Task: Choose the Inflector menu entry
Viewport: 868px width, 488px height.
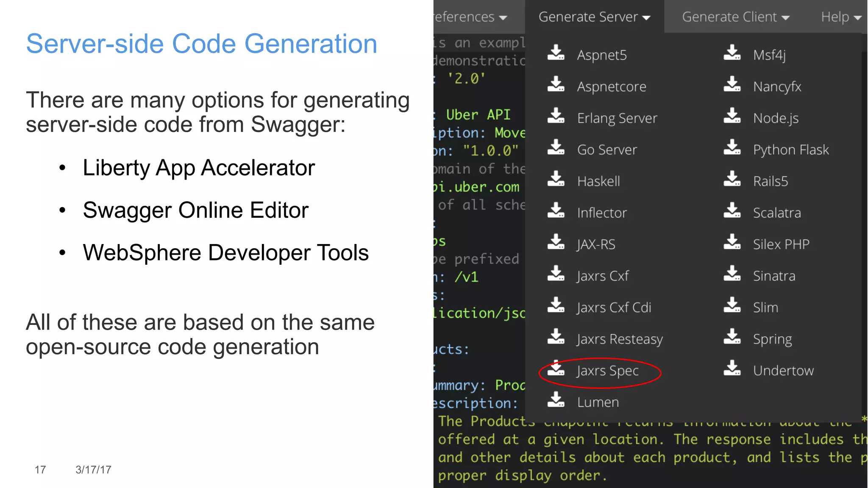Action: pyautogui.click(x=602, y=213)
